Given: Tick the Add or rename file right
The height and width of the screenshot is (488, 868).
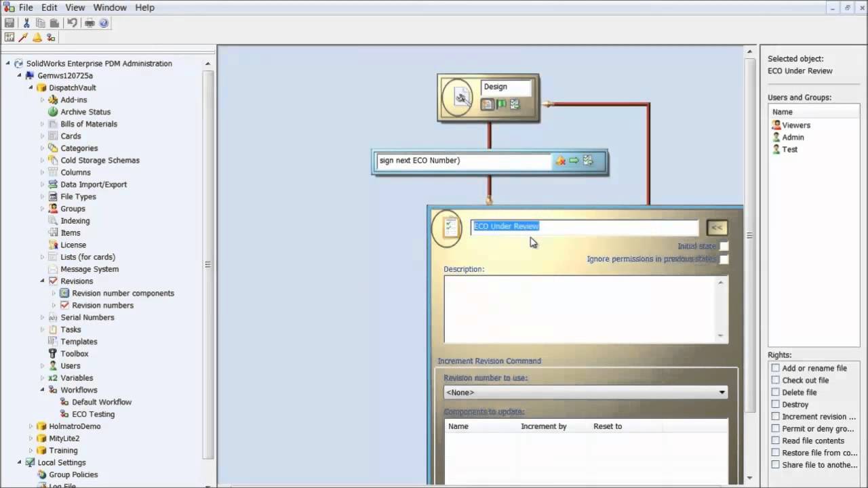Looking at the screenshot, I should (775, 368).
